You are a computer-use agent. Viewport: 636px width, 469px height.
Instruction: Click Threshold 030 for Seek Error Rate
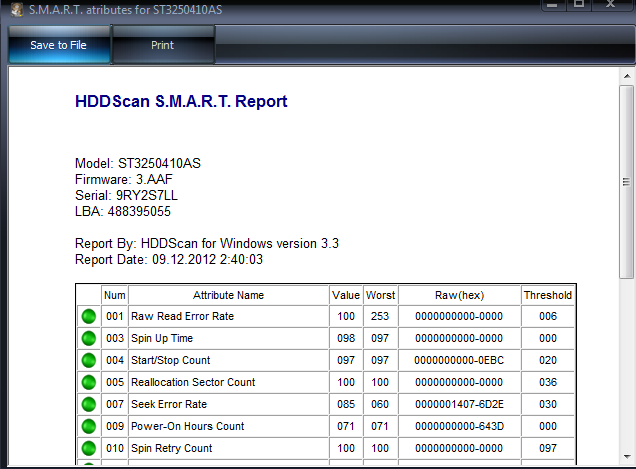coord(548,404)
